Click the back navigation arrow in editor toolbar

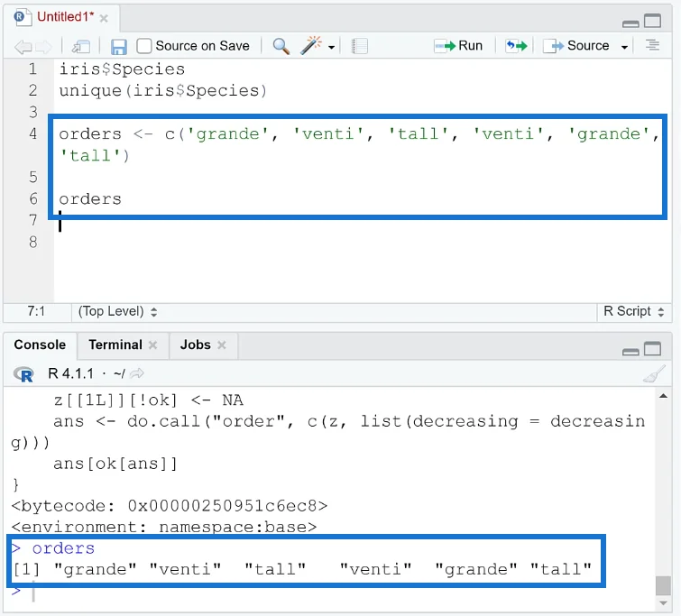click(x=23, y=46)
